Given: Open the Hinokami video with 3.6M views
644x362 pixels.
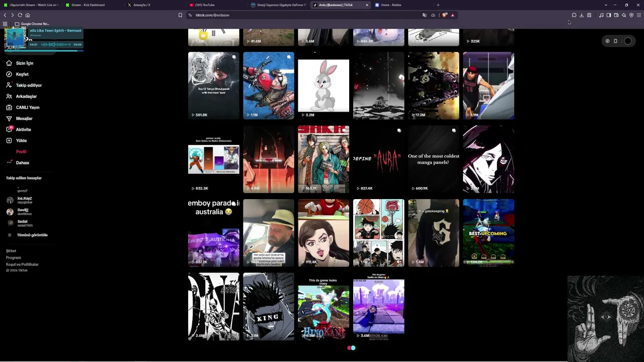Looking at the screenshot, I should [x=378, y=307].
